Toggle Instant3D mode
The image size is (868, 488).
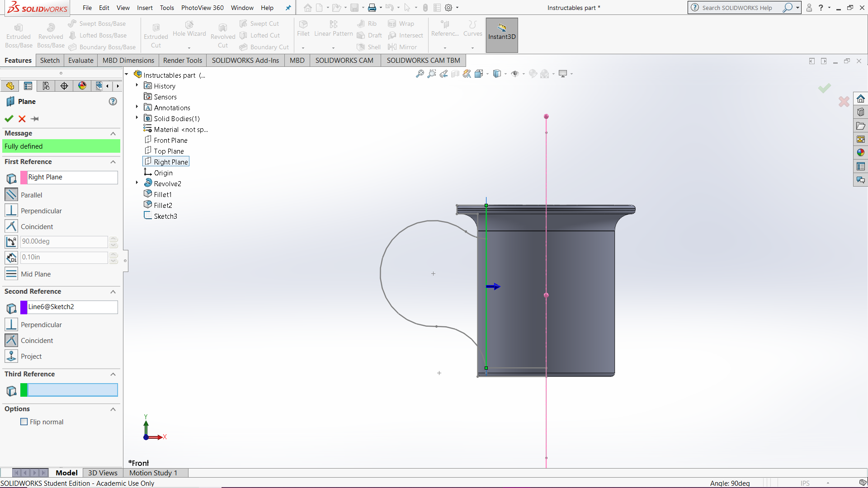501,35
